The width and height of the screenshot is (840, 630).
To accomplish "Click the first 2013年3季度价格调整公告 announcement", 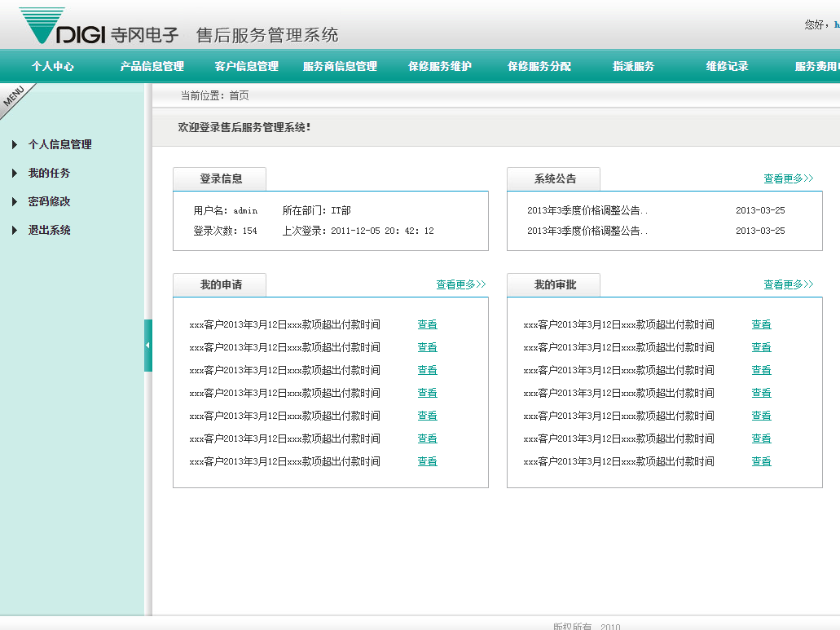I will [587, 210].
